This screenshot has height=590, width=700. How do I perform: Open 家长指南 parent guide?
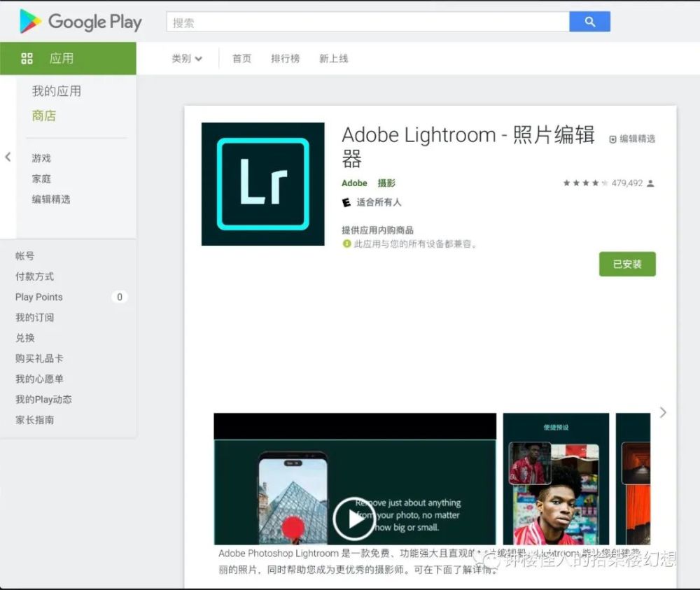34,420
